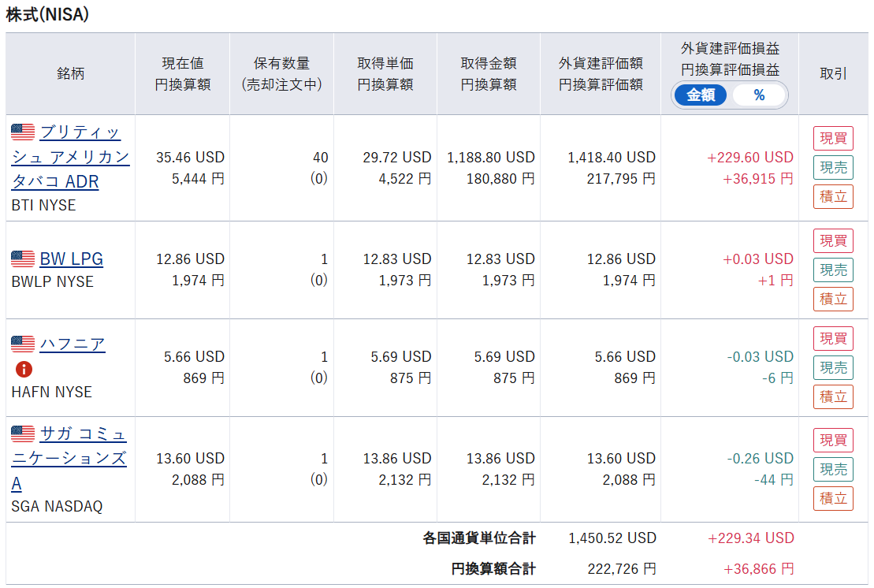Open ブリティッシュ アメリカン タバコ ADR stock link
Image resolution: width=874 pixels, height=588 pixels.
(x=70, y=157)
